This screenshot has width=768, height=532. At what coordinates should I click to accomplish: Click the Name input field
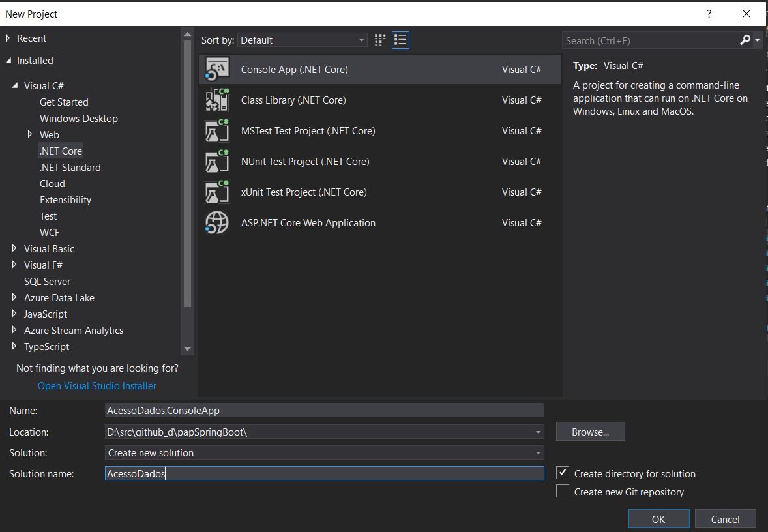click(324, 410)
